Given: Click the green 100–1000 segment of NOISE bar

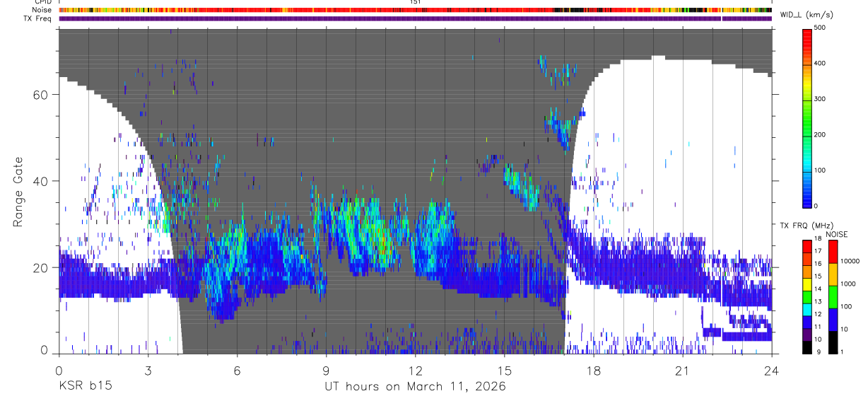Looking at the screenshot, I should [x=833, y=297].
